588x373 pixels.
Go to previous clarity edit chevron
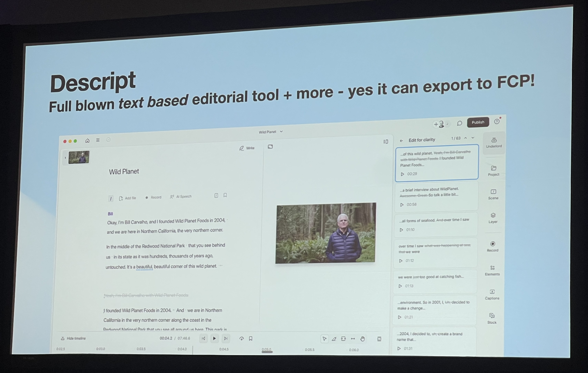tap(465, 138)
